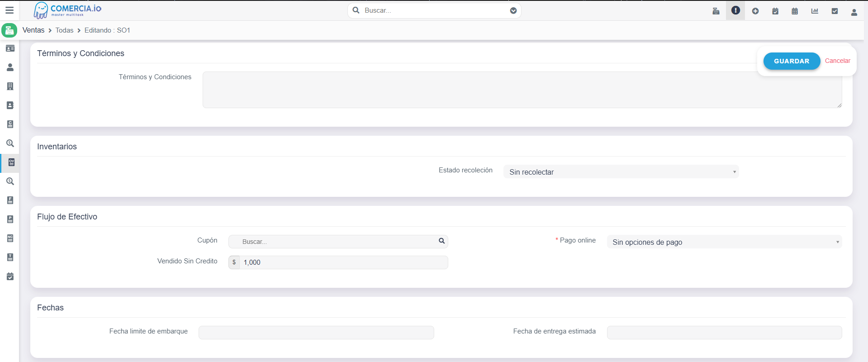Click the Términos y Condiciones text area

(522, 90)
